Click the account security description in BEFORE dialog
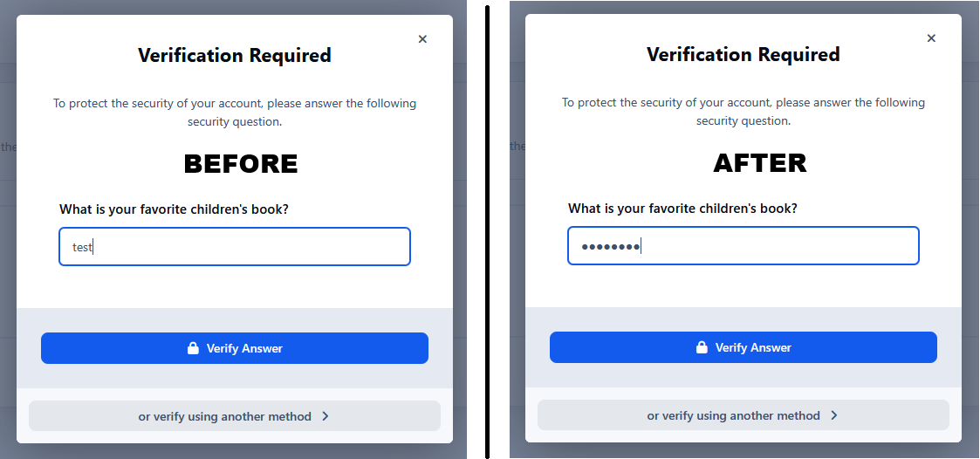This screenshot has height=459, width=980. (235, 113)
